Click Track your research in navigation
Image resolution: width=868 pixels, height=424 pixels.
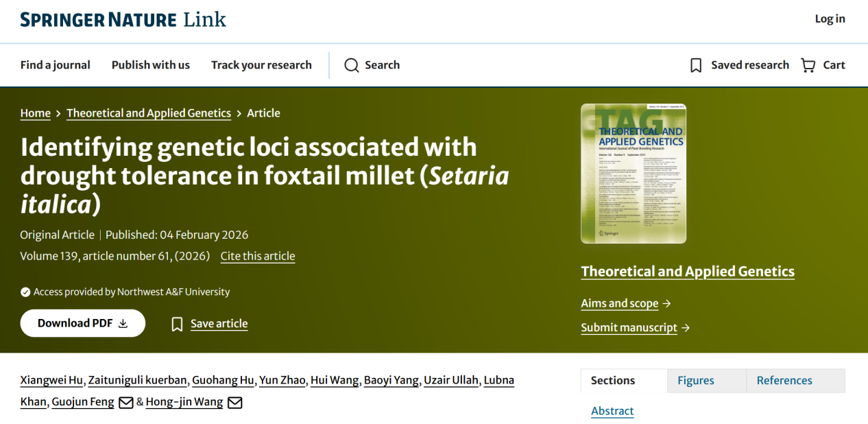[x=261, y=65]
